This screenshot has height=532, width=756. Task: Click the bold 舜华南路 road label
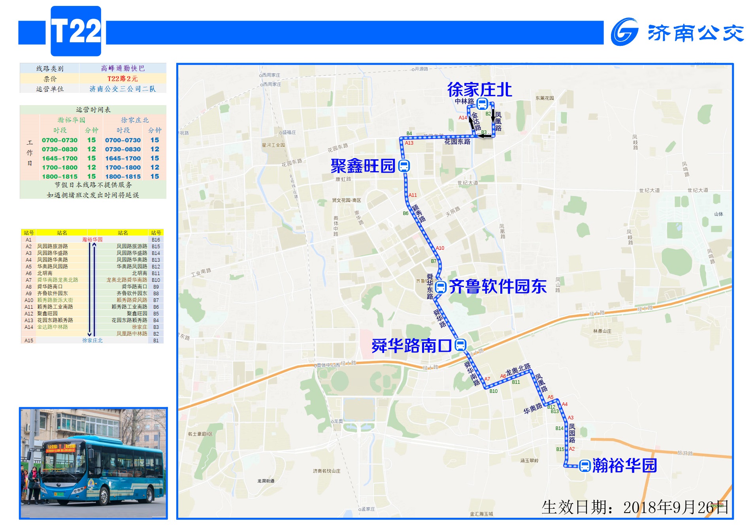pyautogui.click(x=472, y=374)
